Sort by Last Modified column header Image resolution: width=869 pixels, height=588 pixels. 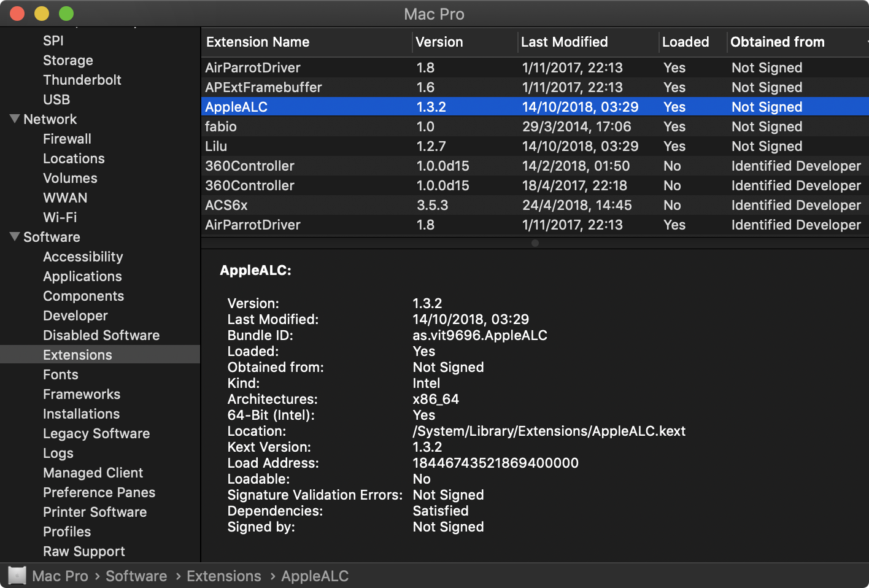point(588,42)
